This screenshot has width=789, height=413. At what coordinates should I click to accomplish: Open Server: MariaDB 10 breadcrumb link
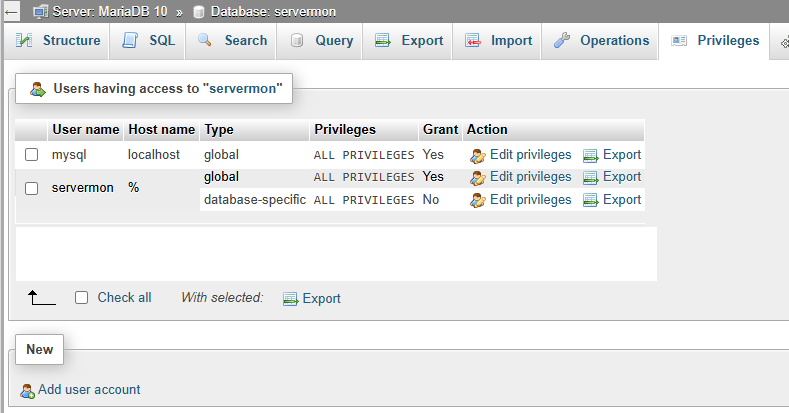tap(110, 12)
